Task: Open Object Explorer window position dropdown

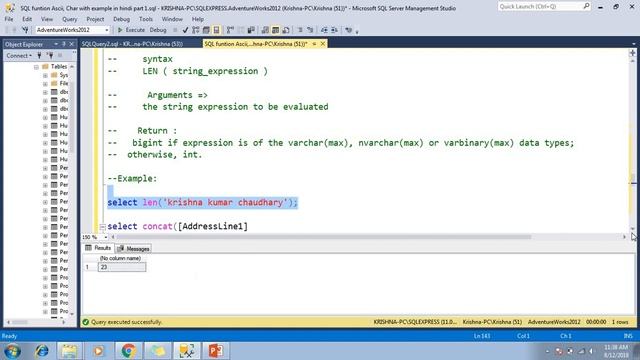Action: [x=56, y=44]
